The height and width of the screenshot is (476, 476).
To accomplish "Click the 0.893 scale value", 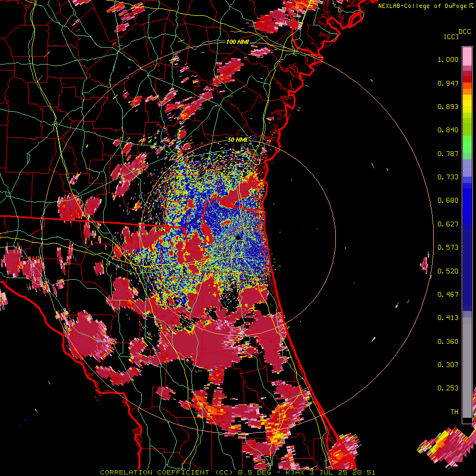I will click(x=448, y=106).
